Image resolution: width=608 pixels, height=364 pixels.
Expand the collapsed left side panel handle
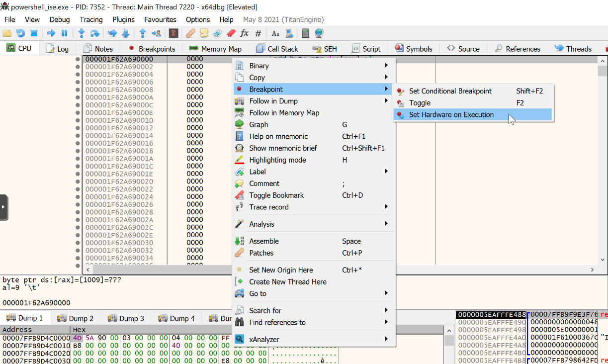coord(4,207)
